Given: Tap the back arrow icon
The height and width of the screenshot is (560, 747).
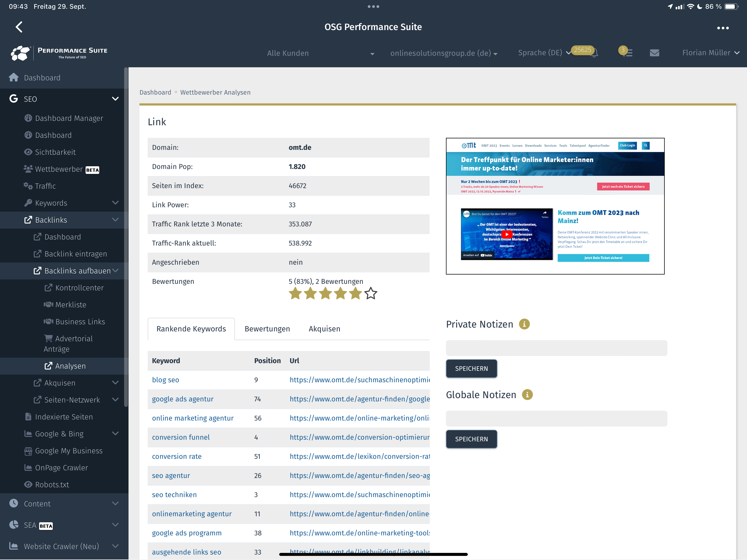Looking at the screenshot, I should [x=19, y=27].
